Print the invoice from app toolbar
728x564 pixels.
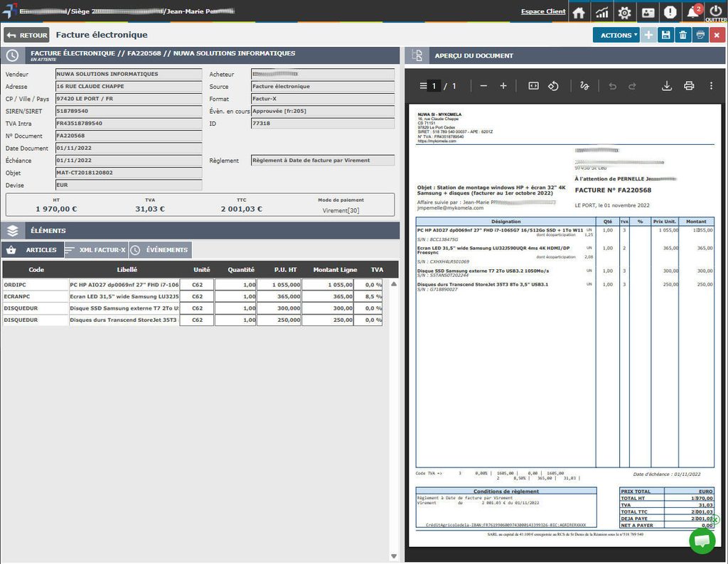(700, 36)
